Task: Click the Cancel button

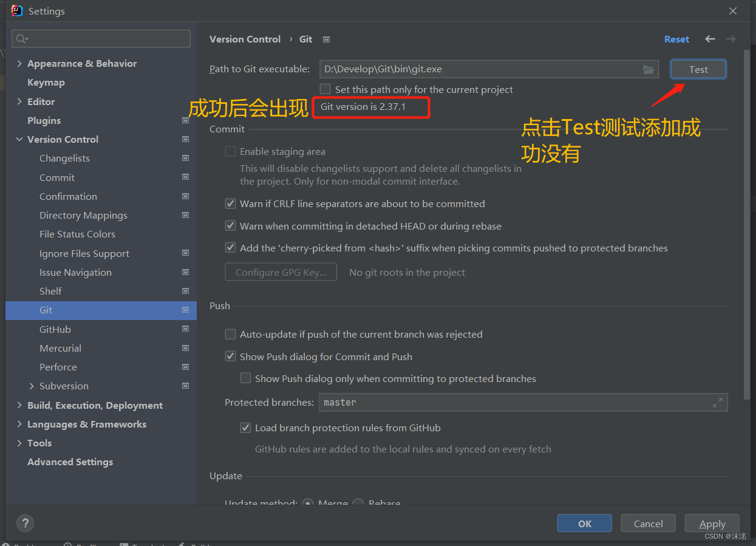Action: click(649, 524)
